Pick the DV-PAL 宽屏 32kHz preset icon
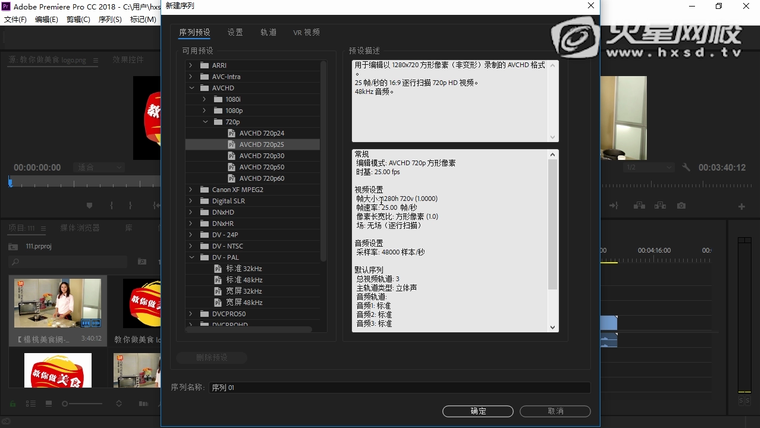Image resolution: width=760 pixels, height=428 pixels. 218,291
